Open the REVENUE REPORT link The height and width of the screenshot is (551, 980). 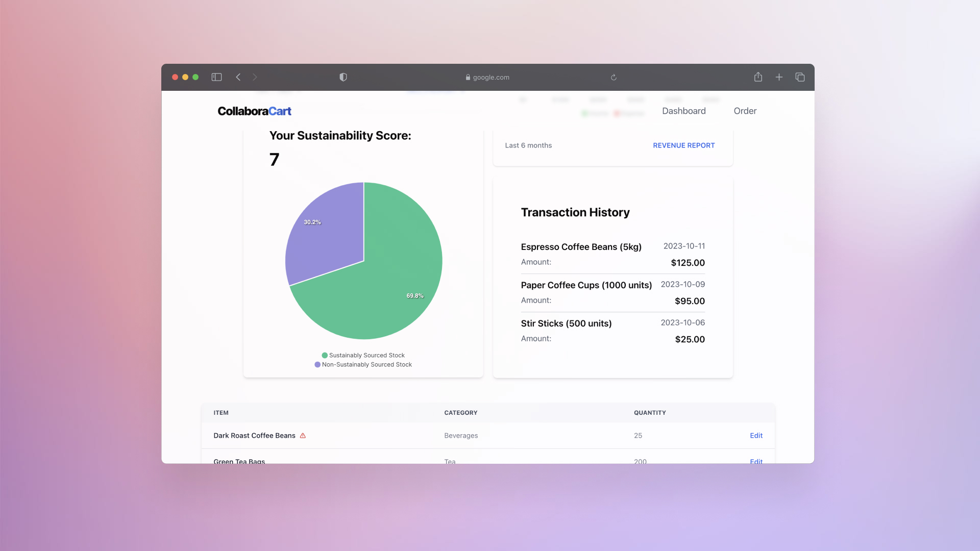[x=683, y=145]
